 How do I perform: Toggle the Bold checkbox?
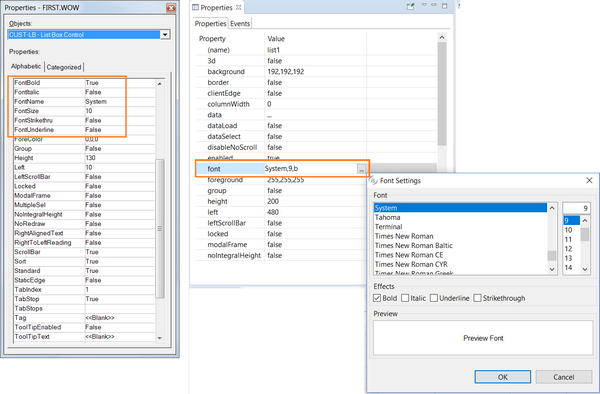tap(377, 298)
